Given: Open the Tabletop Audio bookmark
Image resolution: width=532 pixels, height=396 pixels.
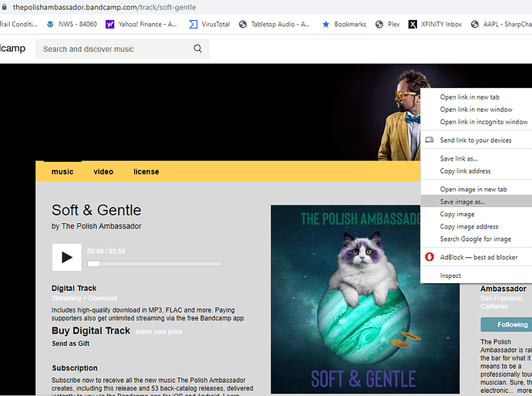Looking at the screenshot, I should pos(274,24).
